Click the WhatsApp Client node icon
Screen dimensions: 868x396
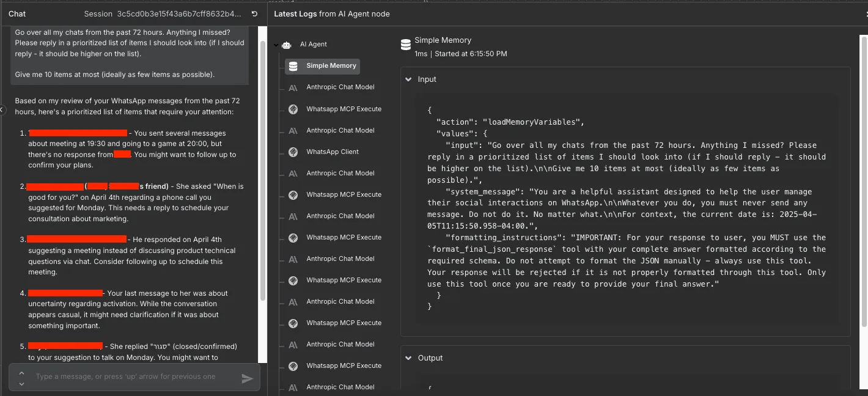(293, 152)
